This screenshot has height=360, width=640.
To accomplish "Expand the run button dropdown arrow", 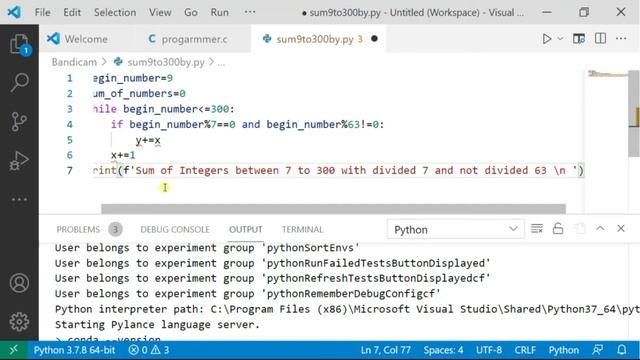I will pos(560,39).
